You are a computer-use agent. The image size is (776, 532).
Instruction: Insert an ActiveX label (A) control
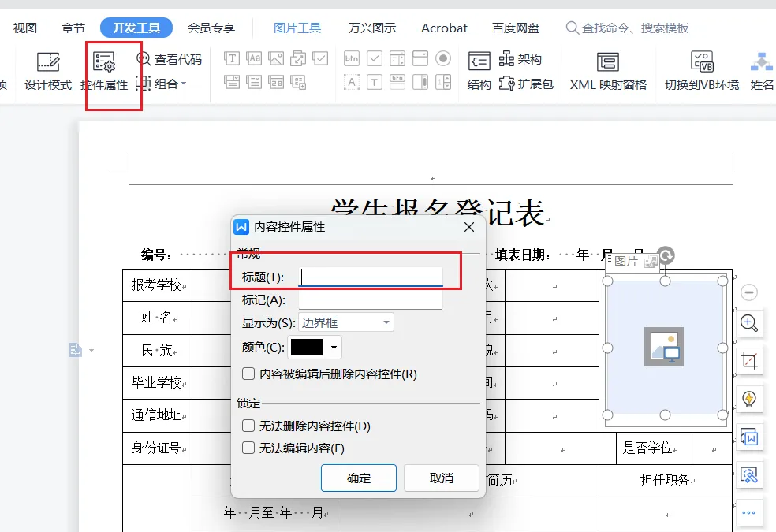352,82
